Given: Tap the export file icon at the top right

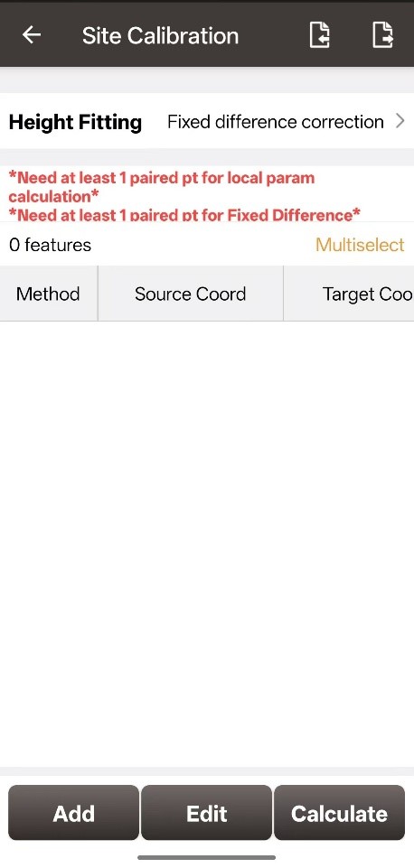Looking at the screenshot, I should pyautogui.click(x=382, y=35).
